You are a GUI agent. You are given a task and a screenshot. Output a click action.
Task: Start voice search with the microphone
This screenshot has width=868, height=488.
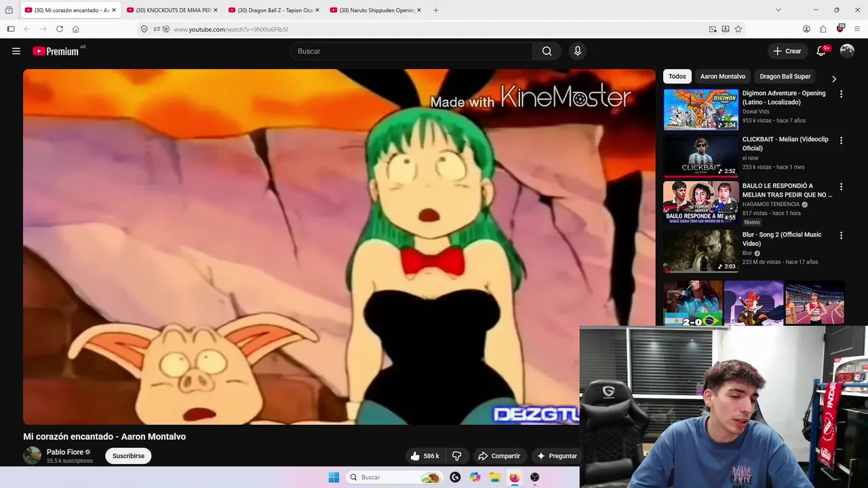577,51
